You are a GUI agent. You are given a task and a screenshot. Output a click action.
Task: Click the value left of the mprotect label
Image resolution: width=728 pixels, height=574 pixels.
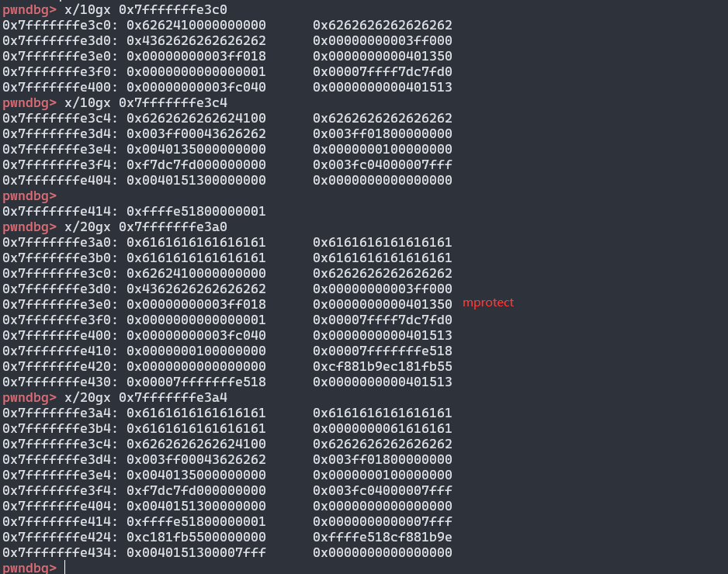click(x=383, y=304)
